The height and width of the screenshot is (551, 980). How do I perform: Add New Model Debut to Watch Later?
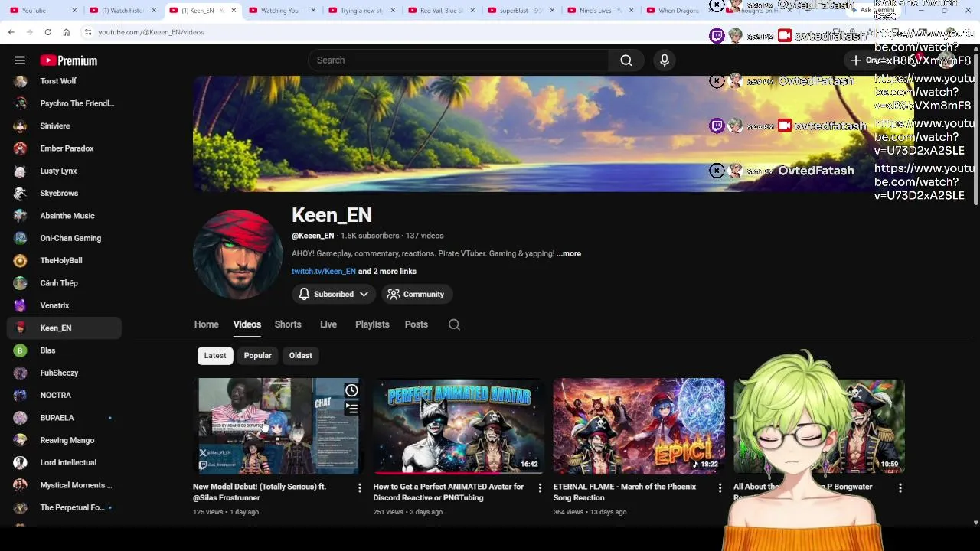[x=351, y=391]
